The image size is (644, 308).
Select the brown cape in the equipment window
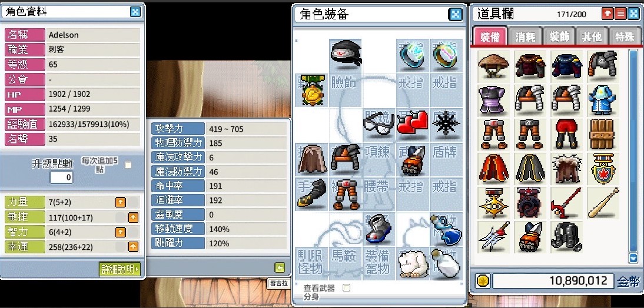312,159
